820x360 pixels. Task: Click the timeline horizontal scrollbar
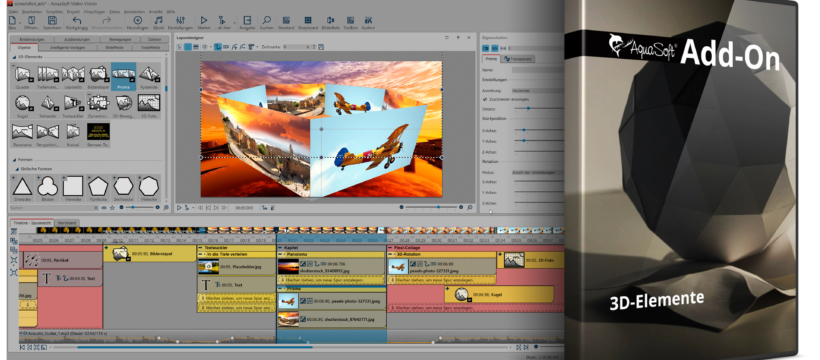coord(195,347)
